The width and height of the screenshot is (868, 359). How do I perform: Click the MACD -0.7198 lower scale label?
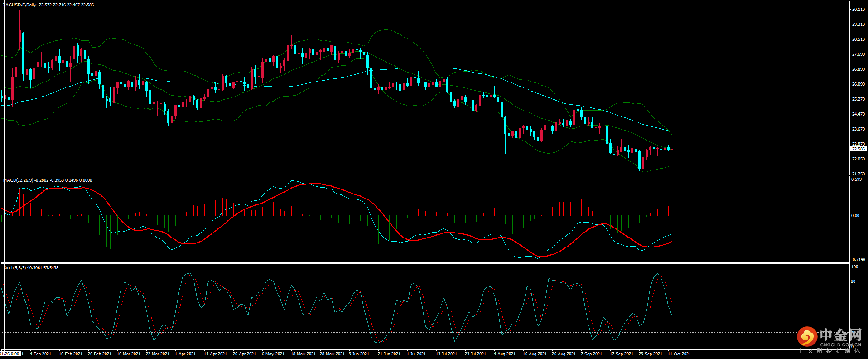858,260
